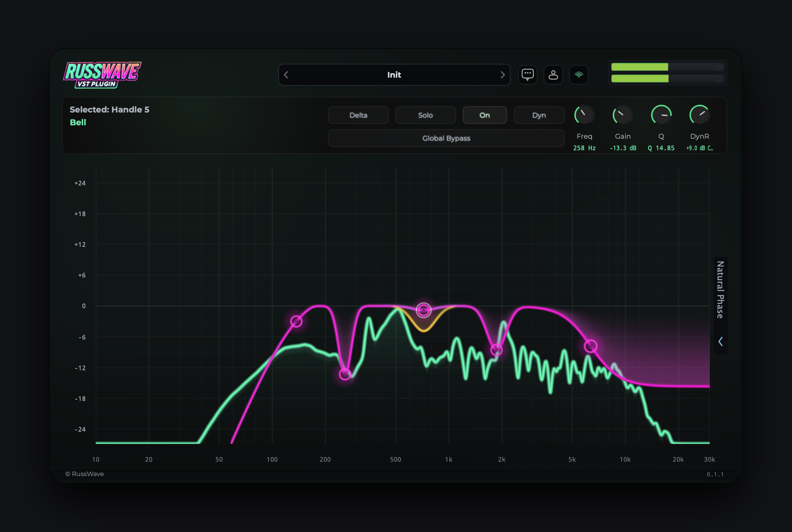Select the high shelf handle near 6 kHz
The image size is (792, 532).
tap(590, 346)
